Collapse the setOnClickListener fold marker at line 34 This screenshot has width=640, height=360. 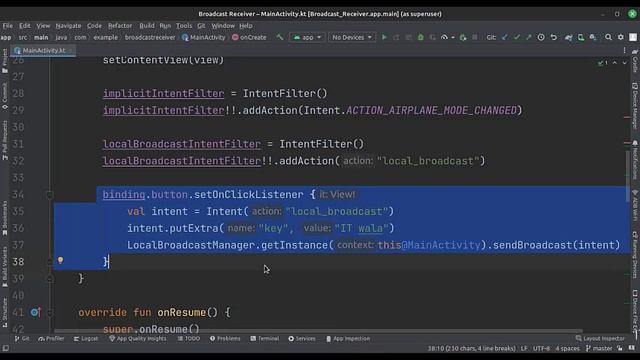pos(50,195)
